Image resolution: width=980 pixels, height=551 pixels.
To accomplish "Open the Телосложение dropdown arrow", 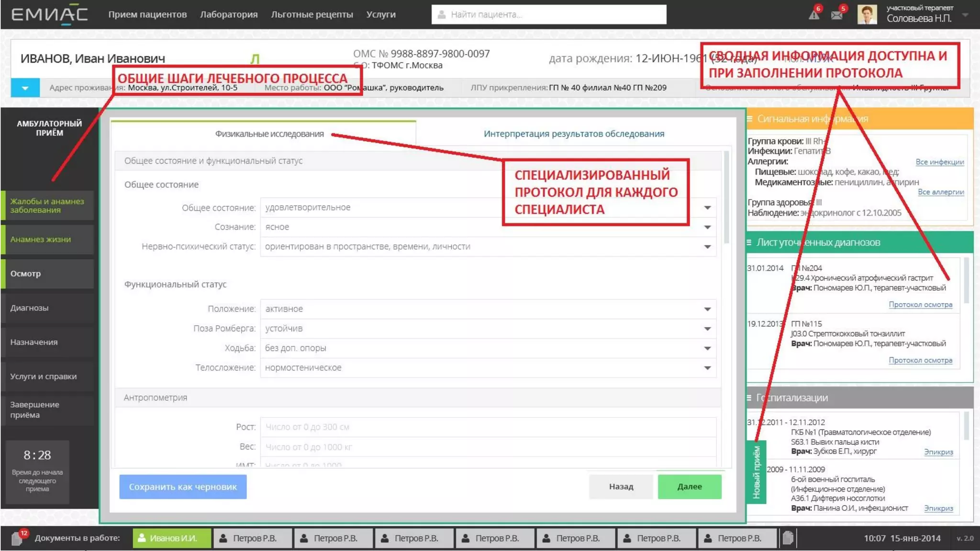I will [707, 368].
